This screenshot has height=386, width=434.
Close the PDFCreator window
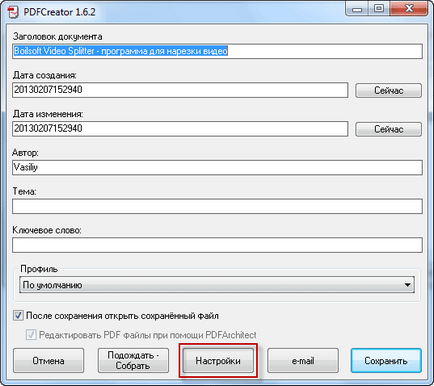(409, 9)
